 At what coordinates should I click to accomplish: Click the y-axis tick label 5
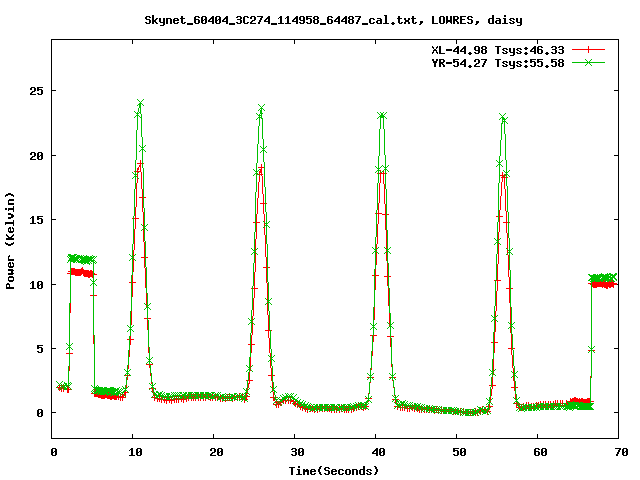pyautogui.click(x=40, y=349)
